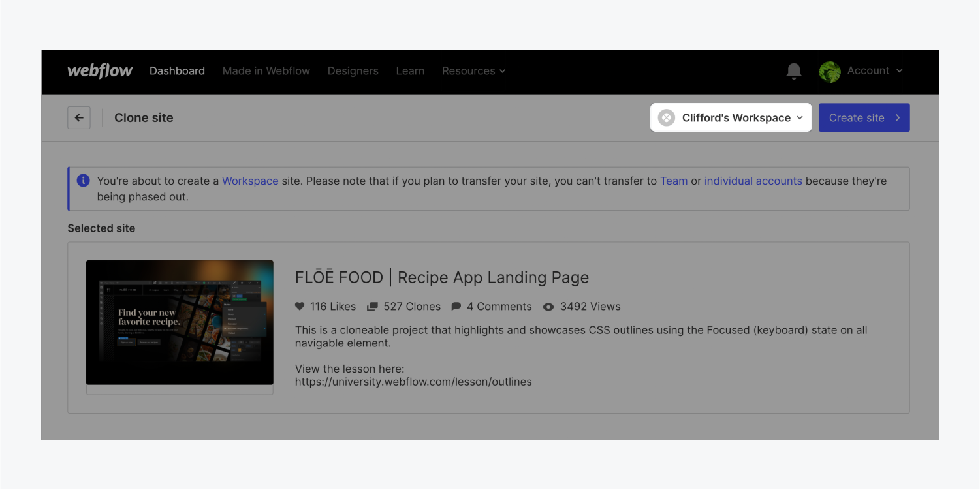Click the 3492 Views text
The image size is (980, 490).
tap(590, 306)
